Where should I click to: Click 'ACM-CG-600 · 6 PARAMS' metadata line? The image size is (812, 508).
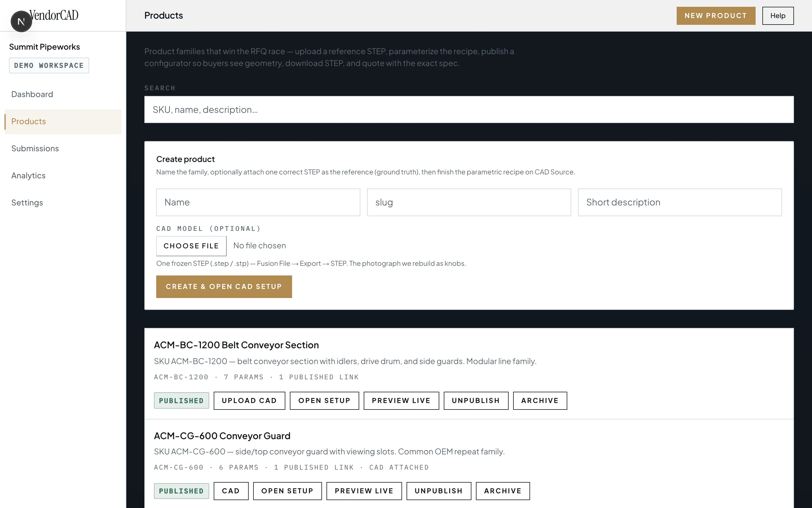(x=291, y=467)
